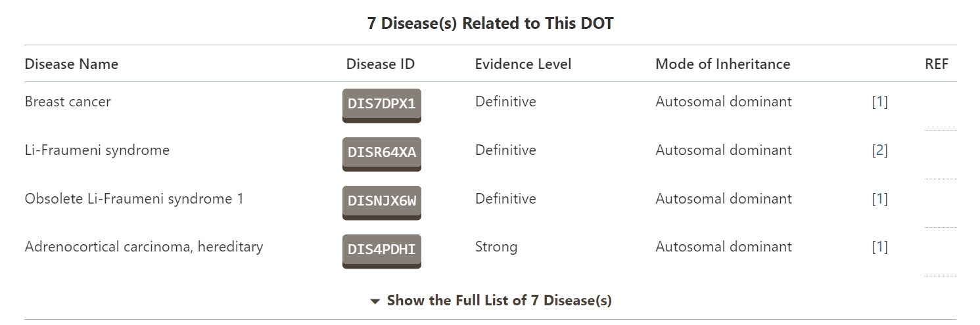
Task: Click the Li-Fraumeni syndrome disease name
Action: point(97,150)
